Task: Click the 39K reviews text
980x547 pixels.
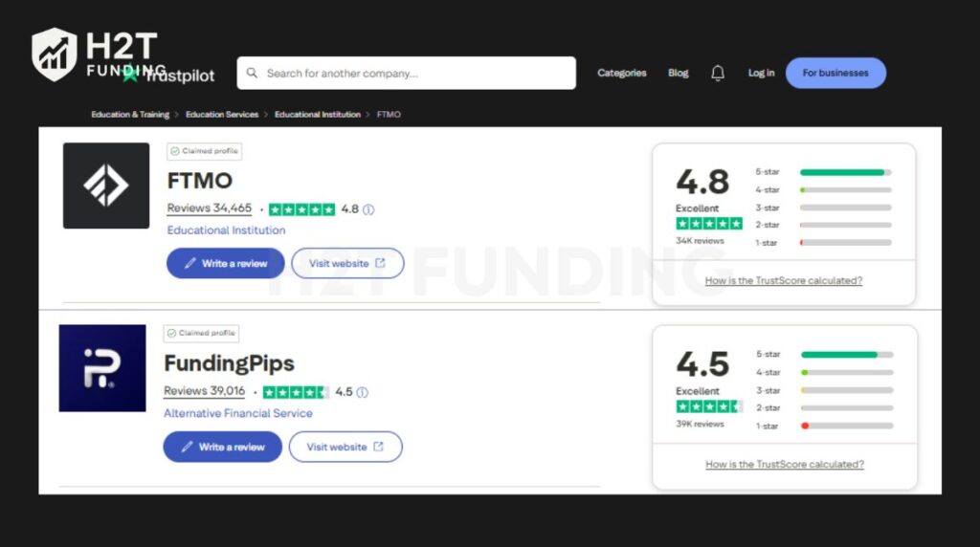Action: tap(700, 424)
